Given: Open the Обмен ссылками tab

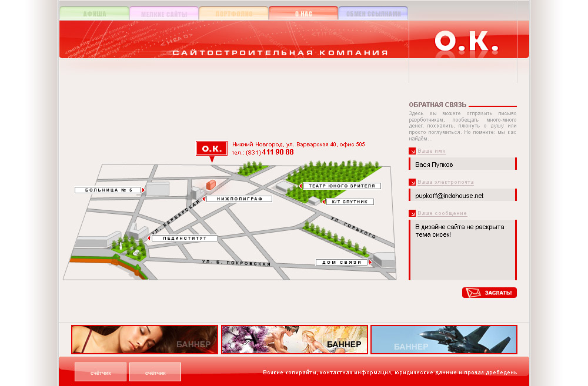Looking at the screenshot, I should 373,14.
